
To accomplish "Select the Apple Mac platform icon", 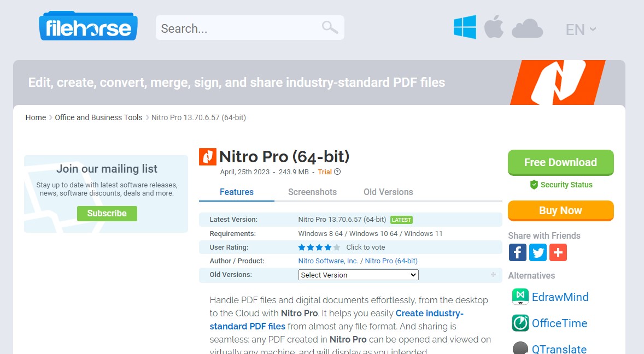I will click(x=494, y=27).
